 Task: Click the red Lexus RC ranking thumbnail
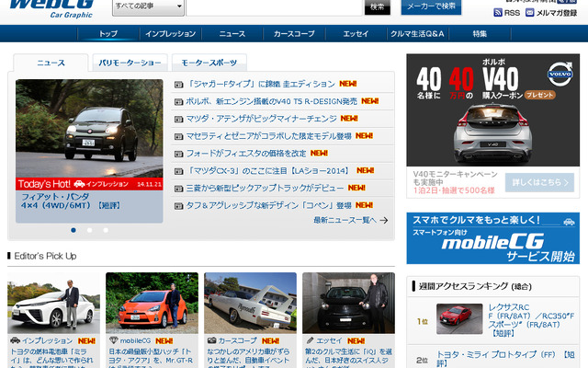pyautogui.click(x=459, y=319)
